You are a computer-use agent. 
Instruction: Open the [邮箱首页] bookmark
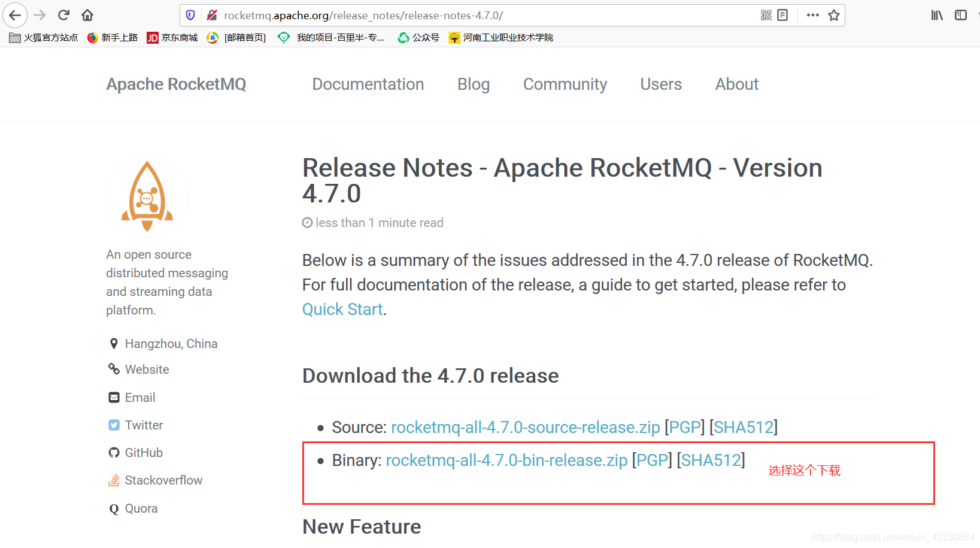(236, 38)
